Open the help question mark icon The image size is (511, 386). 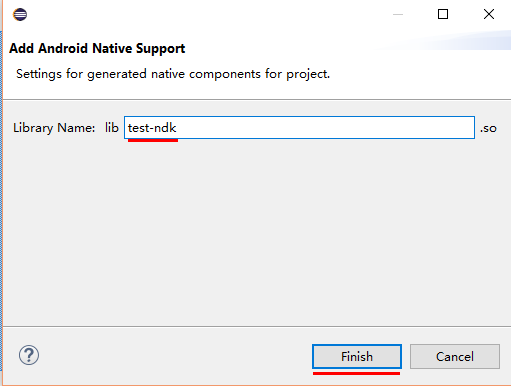[x=29, y=355]
